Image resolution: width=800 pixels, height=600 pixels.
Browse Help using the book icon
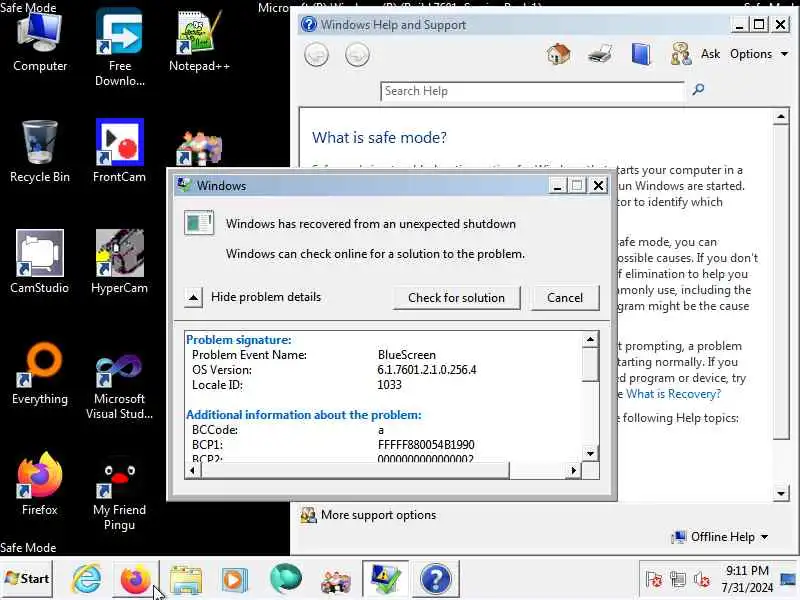click(x=641, y=54)
